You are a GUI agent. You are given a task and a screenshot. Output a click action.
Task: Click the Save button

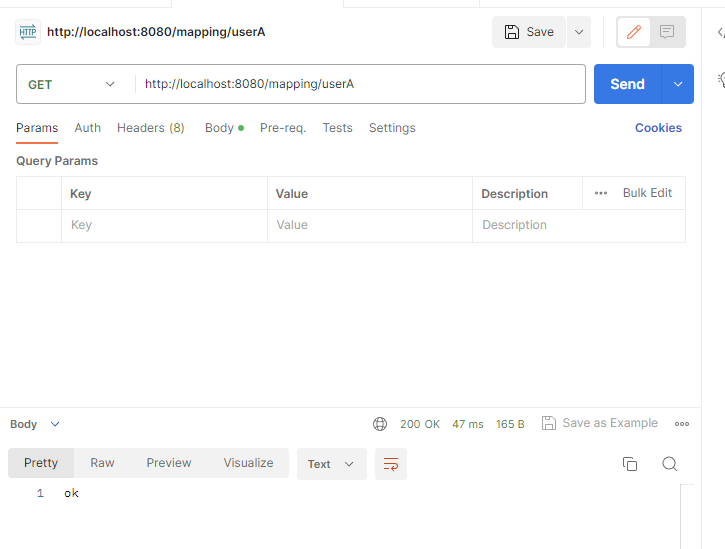pyautogui.click(x=529, y=32)
